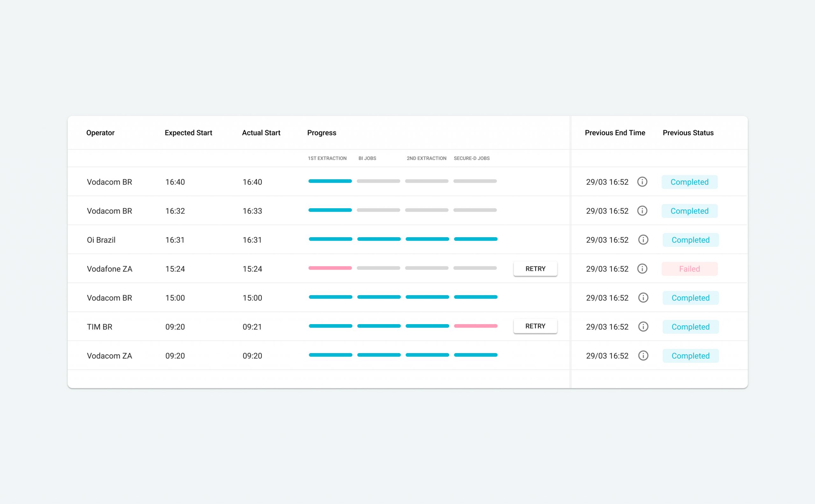
Task: Click TIM BR pink Secure-D progress segment
Action: coord(475,326)
